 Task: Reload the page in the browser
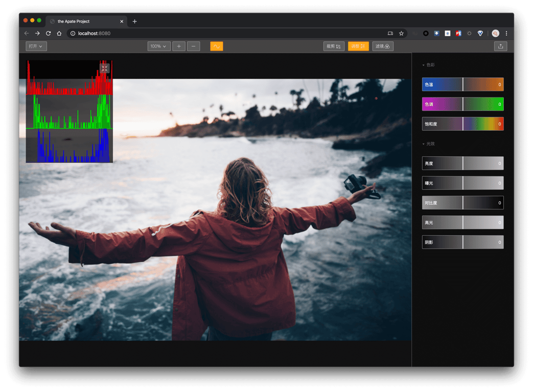(49, 34)
